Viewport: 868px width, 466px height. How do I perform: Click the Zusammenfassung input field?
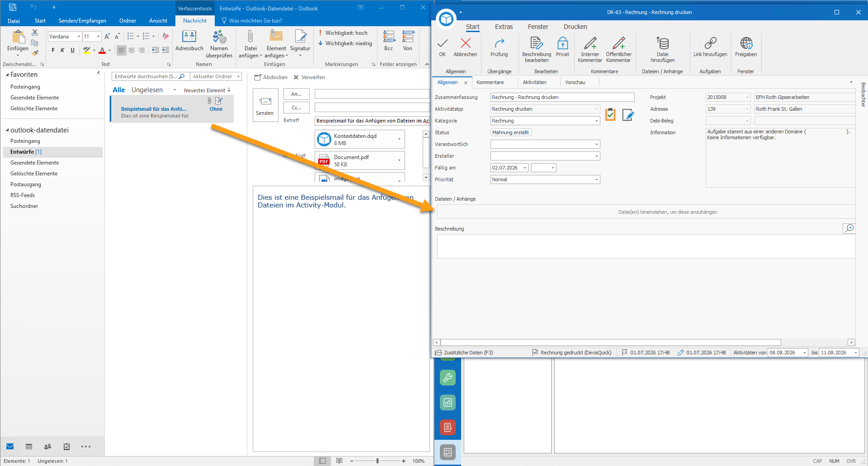pyautogui.click(x=562, y=97)
